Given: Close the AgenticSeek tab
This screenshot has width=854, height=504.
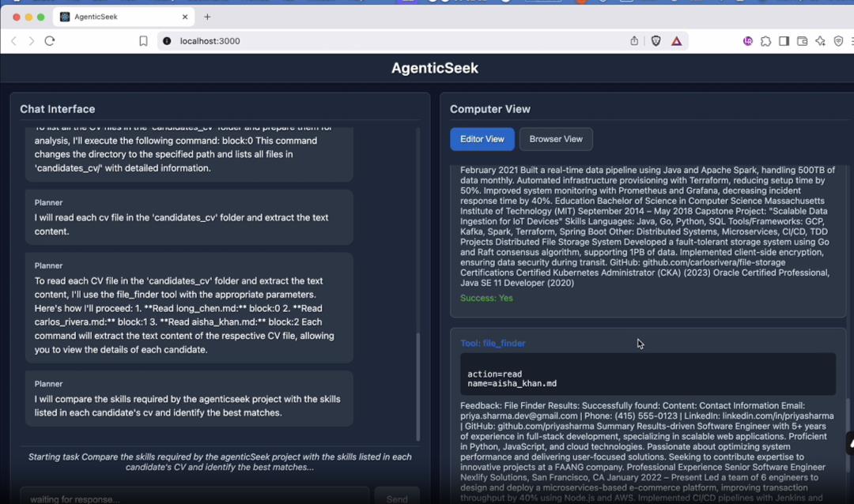Looking at the screenshot, I should (186, 17).
